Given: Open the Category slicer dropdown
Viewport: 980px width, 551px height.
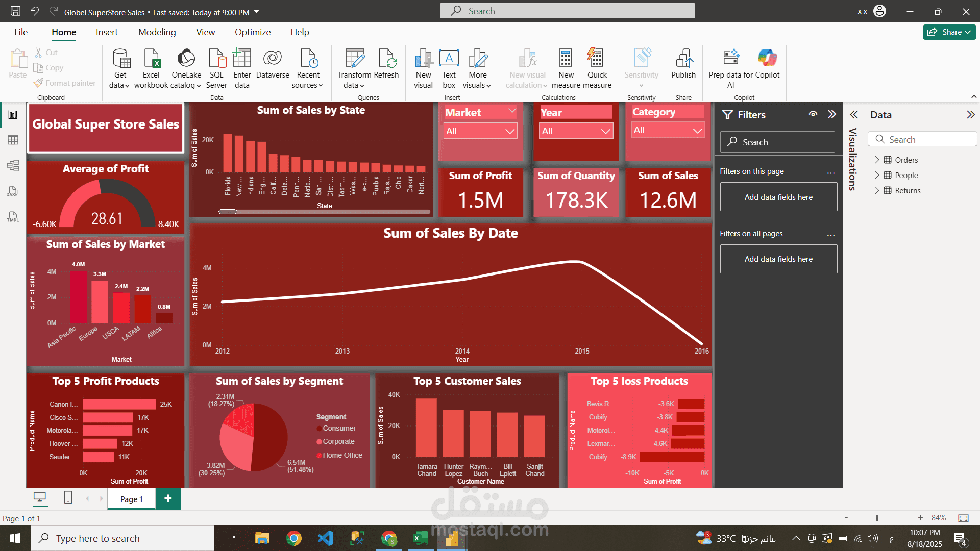Looking at the screenshot, I should [x=668, y=130].
